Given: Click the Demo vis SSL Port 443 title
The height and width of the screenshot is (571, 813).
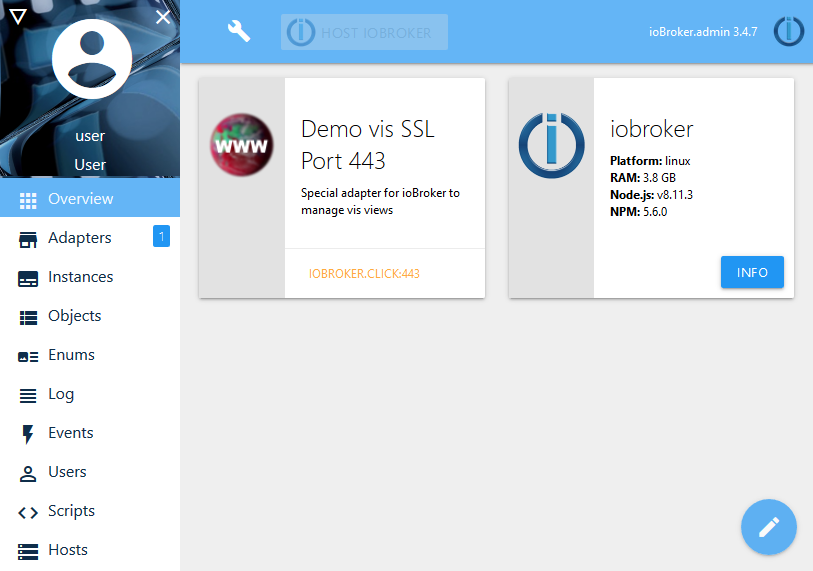Looking at the screenshot, I should pyautogui.click(x=368, y=145).
